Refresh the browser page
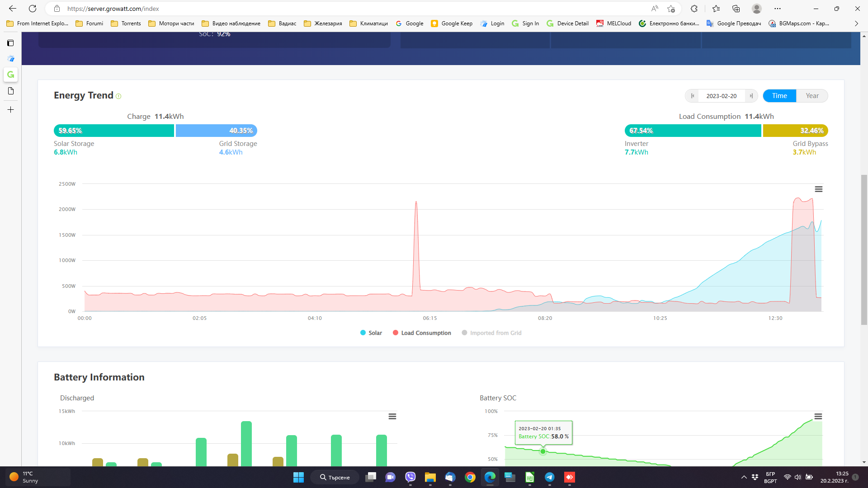868x488 pixels. [x=33, y=9]
